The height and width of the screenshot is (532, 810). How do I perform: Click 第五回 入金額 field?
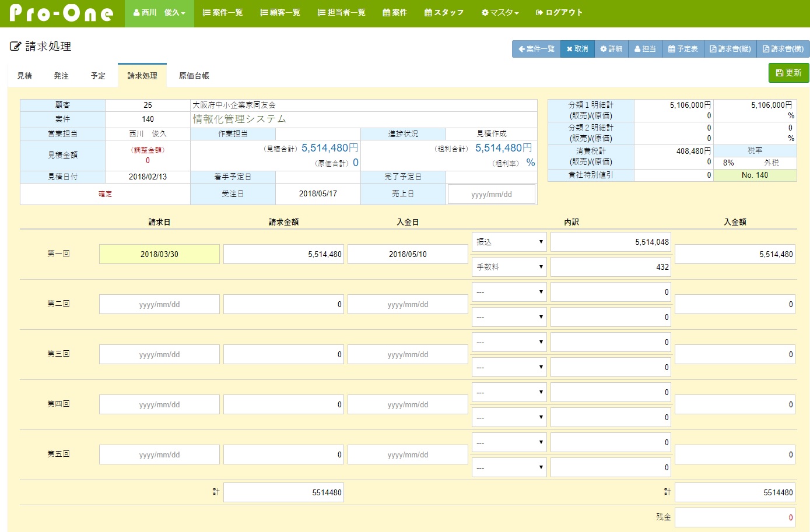pos(735,455)
